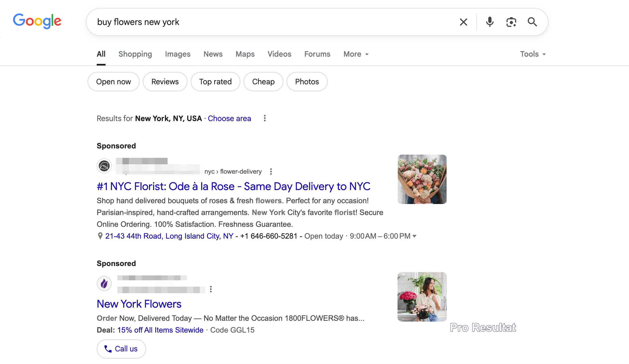Apply the Photos filter chip
The height and width of the screenshot is (364, 629).
307,82
